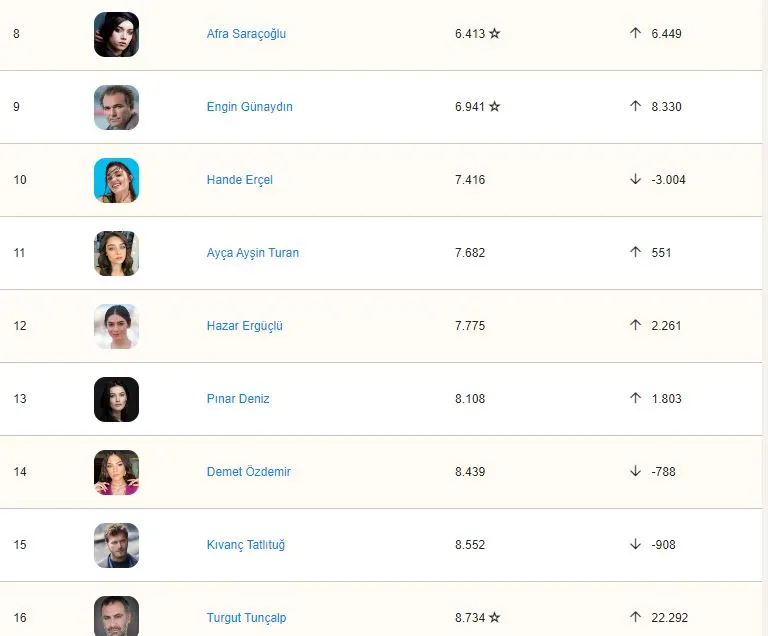
Task: Click Pınar Deniz's profile photo
Action: click(117, 399)
